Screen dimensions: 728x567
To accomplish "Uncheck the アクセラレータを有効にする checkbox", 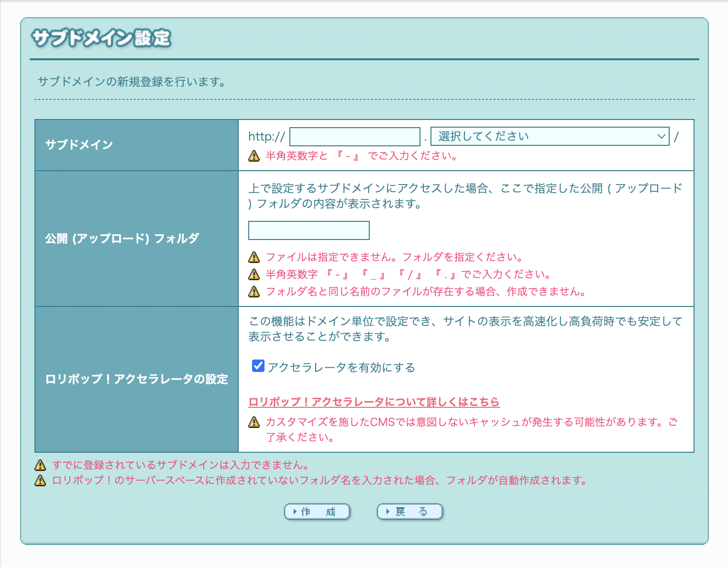I will (258, 366).
